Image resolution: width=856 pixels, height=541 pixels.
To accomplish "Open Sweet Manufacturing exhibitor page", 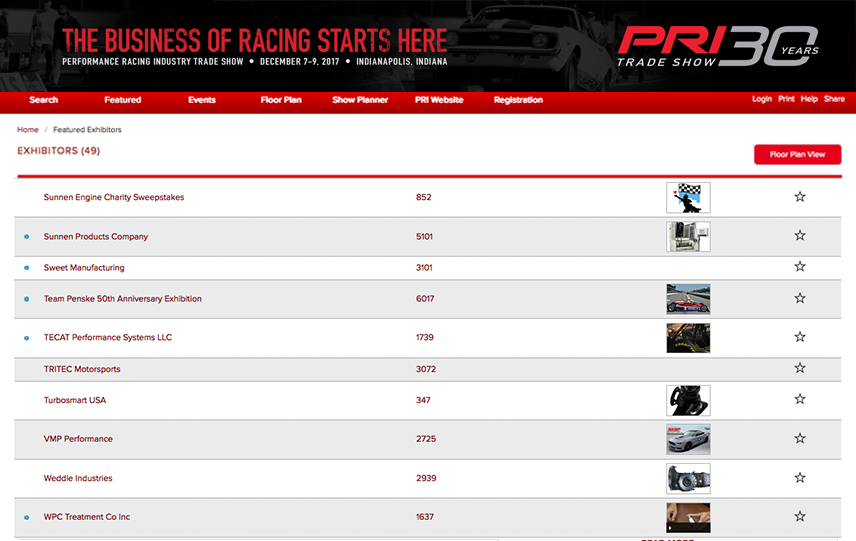I will tap(84, 267).
